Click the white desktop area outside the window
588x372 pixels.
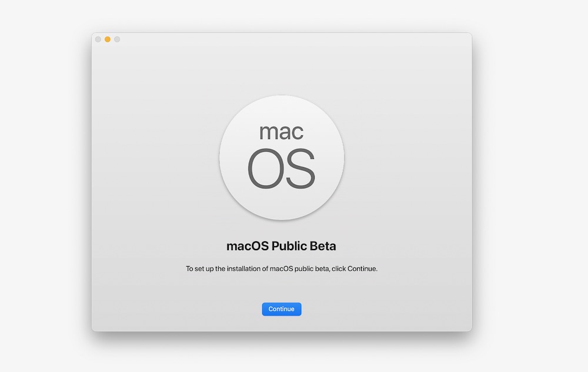[529, 177]
